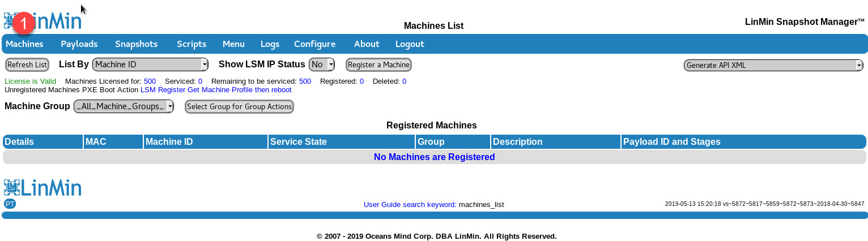The height and width of the screenshot is (241, 868).
Task: Click the Refresh List button
Action: coord(27,64)
